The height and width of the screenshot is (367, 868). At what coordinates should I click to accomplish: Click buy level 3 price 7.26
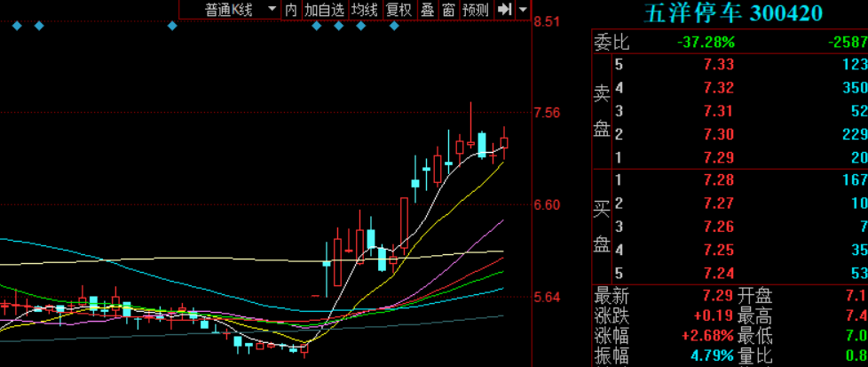719,227
